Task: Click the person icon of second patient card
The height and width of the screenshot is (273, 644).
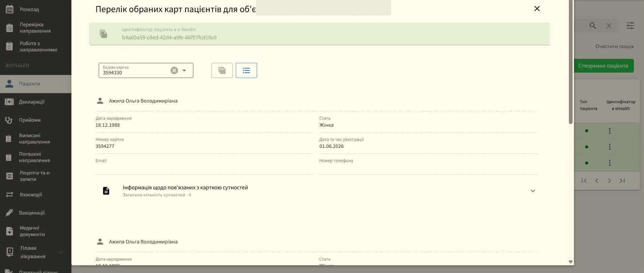Action: pos(100,242)
